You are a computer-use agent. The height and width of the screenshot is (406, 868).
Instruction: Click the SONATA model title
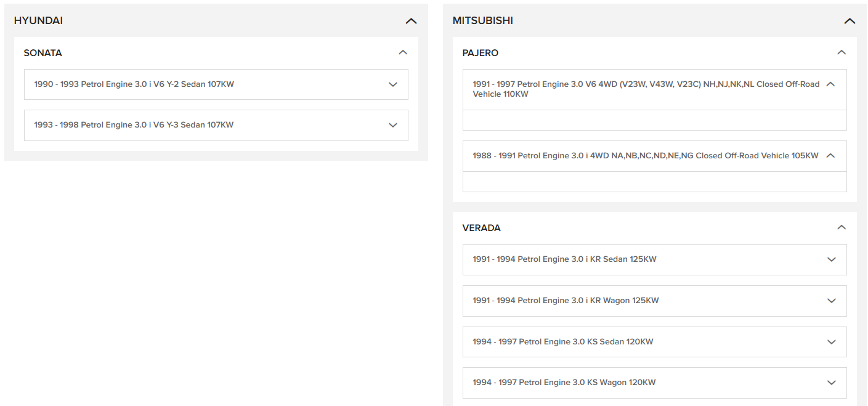43,53
